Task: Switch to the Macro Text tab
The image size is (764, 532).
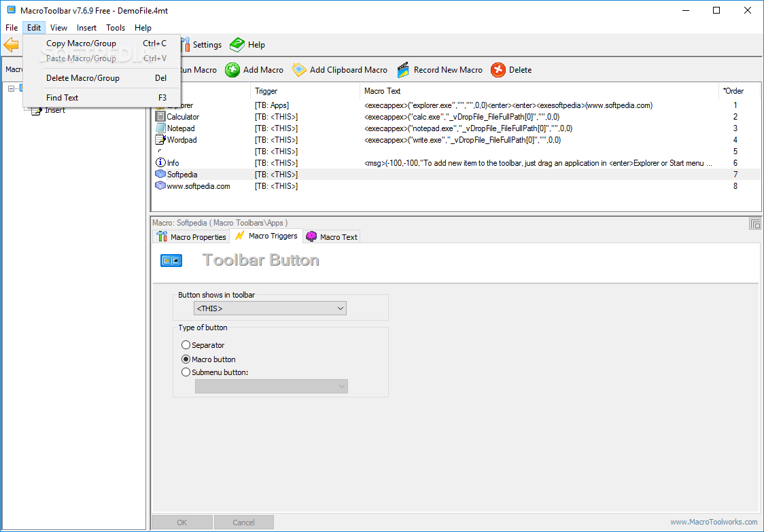Action: 331,236
